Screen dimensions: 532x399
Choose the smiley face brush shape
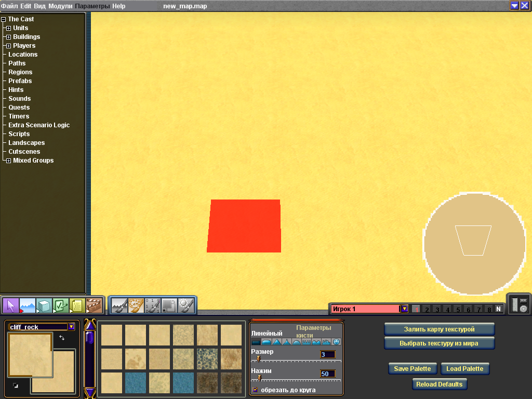336,342
